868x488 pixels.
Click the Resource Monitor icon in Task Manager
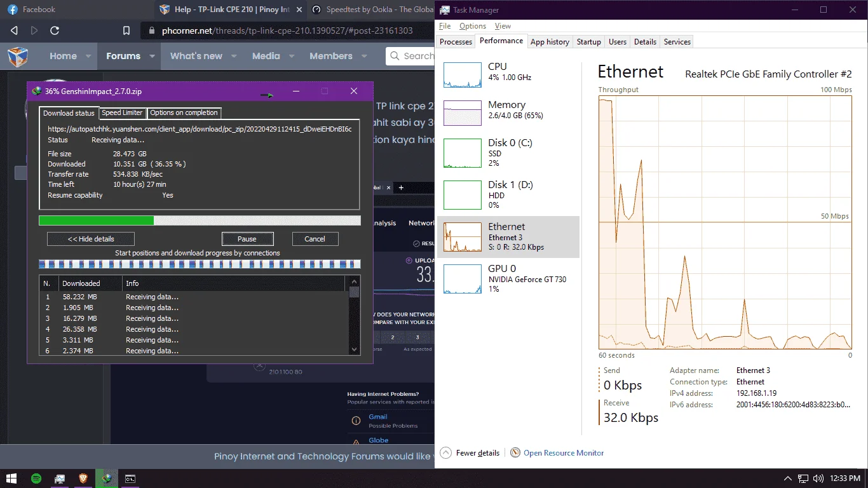515,453
